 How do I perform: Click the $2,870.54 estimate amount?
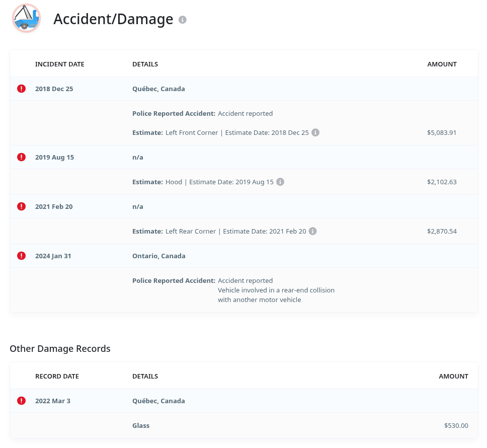coord(441,231)
